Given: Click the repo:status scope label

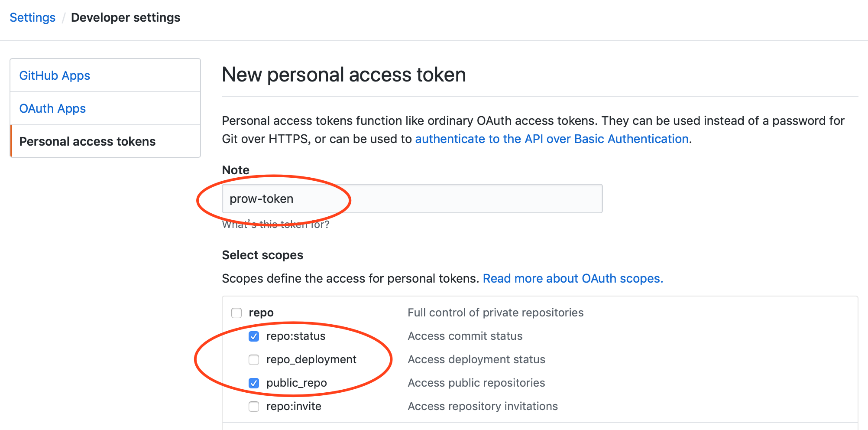Looking at the screenshot, I should (x=296, y=336).
